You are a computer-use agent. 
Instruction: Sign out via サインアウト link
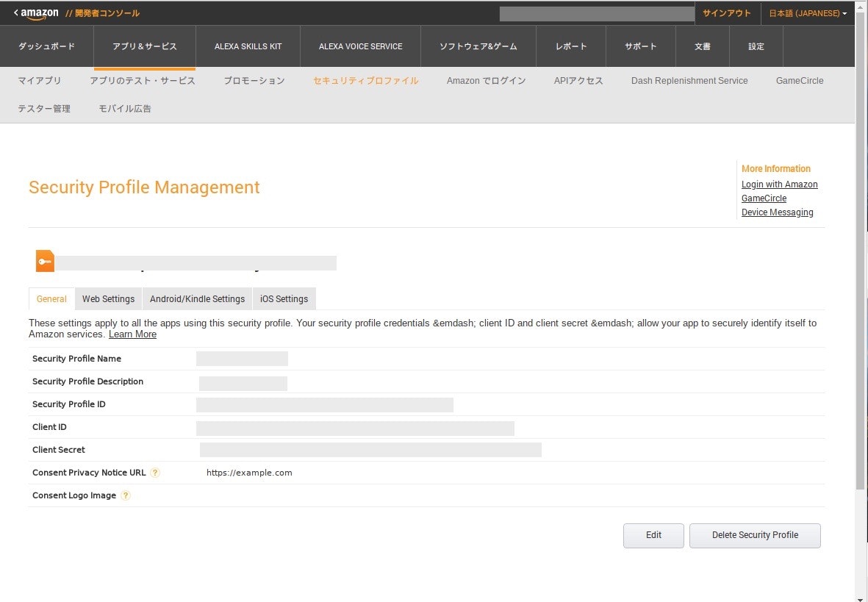(726, 13)
